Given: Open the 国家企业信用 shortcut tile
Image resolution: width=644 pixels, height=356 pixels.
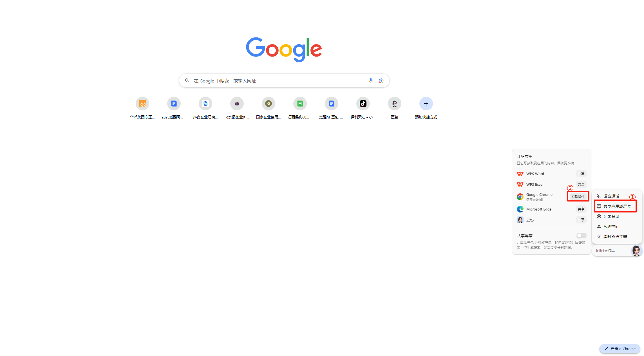Looking at the screenshot, I should [x=268, y=108].
